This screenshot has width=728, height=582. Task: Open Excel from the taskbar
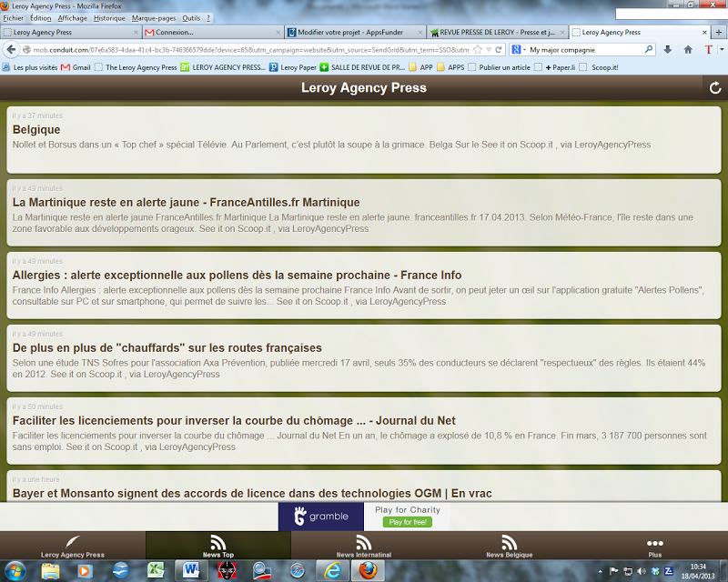156,571
